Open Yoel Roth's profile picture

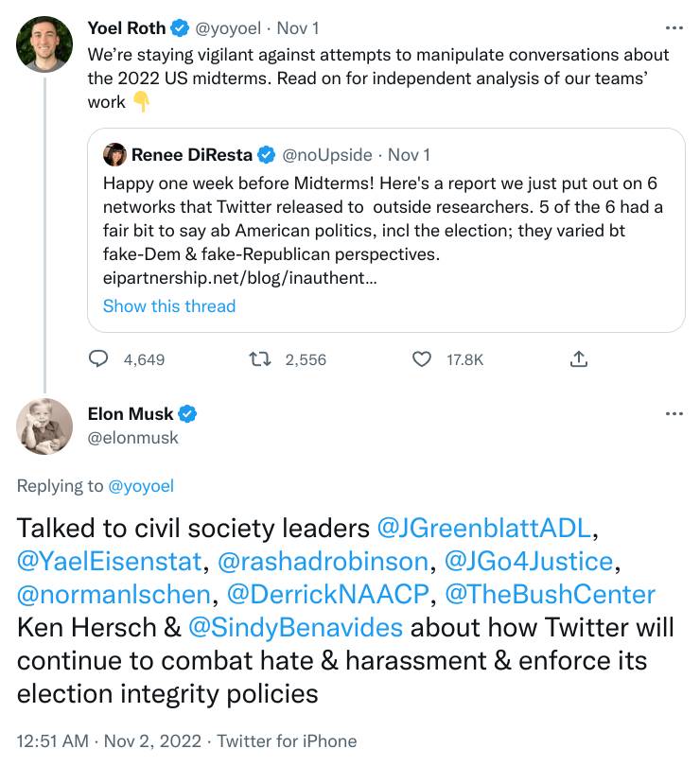(44, 44)
